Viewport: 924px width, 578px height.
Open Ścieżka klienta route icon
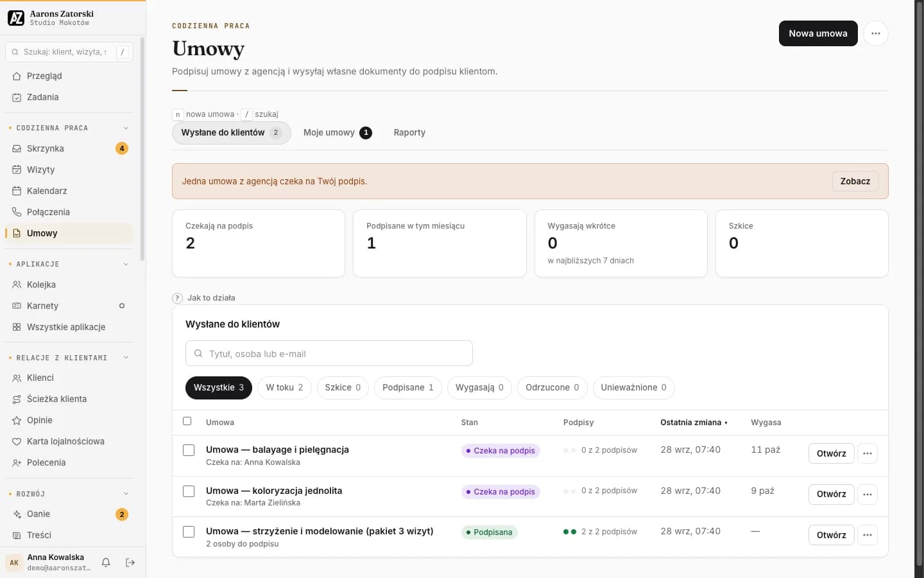pos(17,399)
